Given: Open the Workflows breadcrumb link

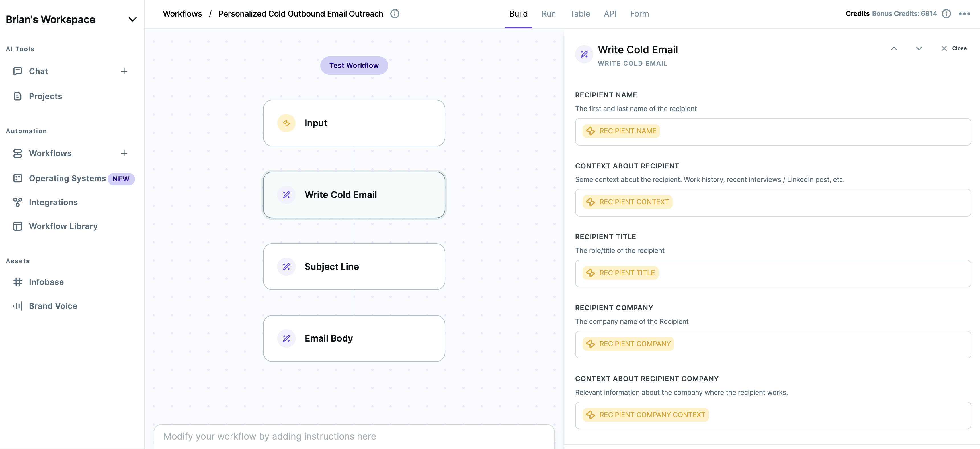Looking at the screenshot, I should (182, 14).
